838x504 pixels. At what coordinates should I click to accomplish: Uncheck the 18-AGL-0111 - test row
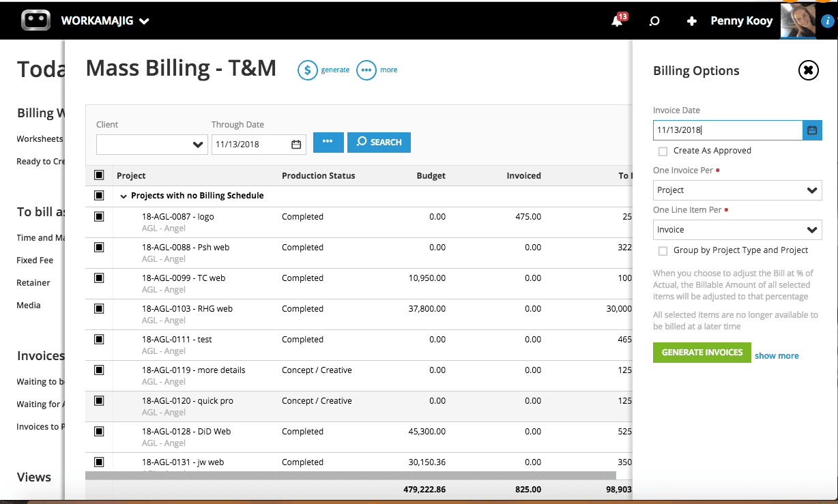[x=99, y=339]
